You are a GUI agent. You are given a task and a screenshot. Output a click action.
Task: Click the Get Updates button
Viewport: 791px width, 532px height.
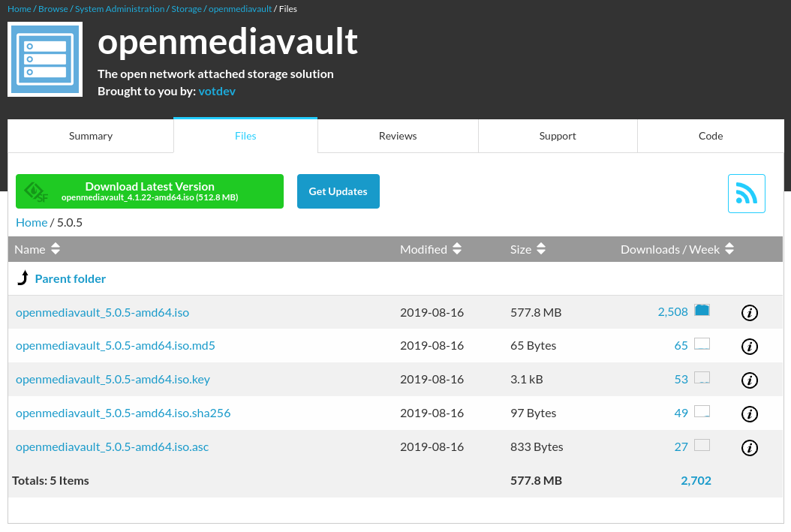coord(338,191)
